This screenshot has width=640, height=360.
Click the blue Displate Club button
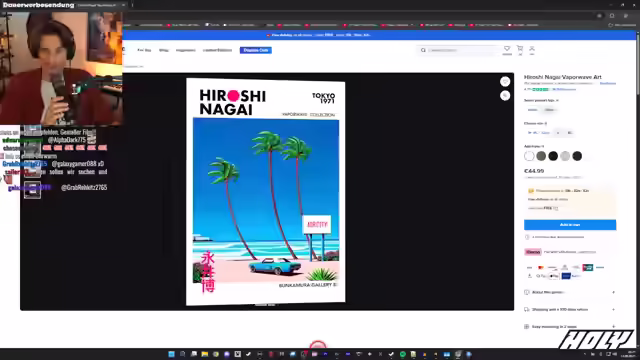coord(256,50)
